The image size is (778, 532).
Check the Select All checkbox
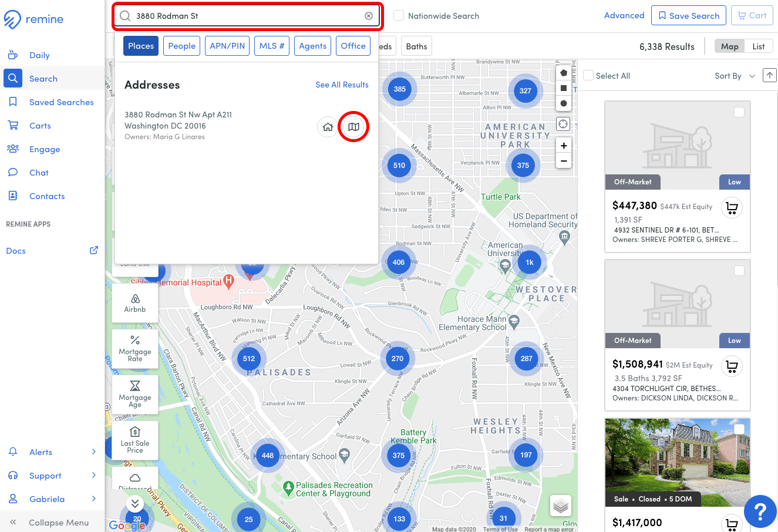[x=588, y=76]
